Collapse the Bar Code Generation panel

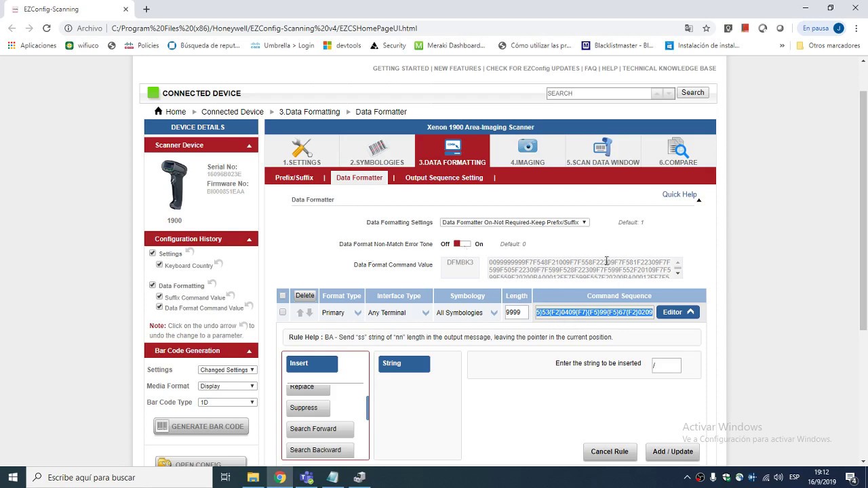pyautogui.click(x=249, y=351)
